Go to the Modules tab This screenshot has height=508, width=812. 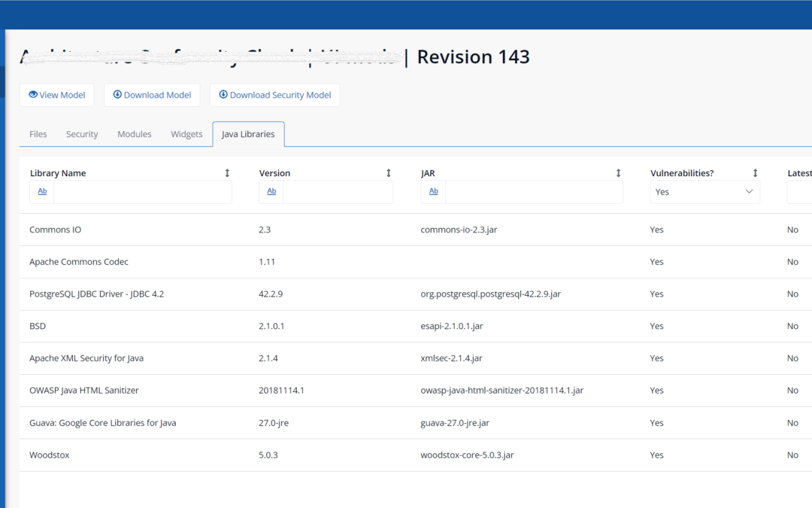point(135,134)
